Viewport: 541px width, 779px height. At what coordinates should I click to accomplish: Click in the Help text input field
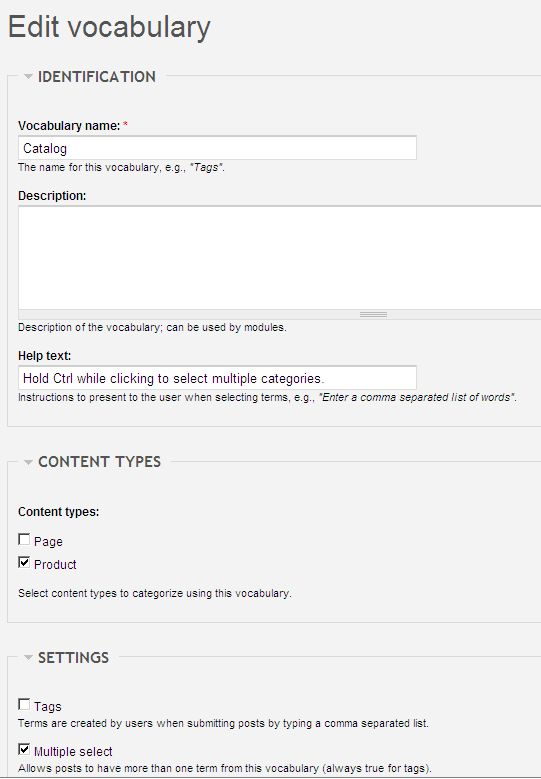click(217, 378)
